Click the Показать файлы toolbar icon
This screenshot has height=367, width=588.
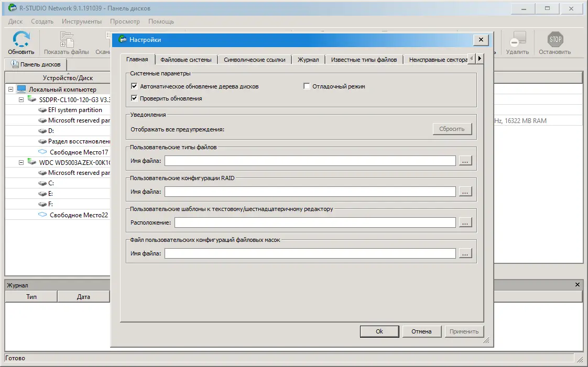coord(67,39)
